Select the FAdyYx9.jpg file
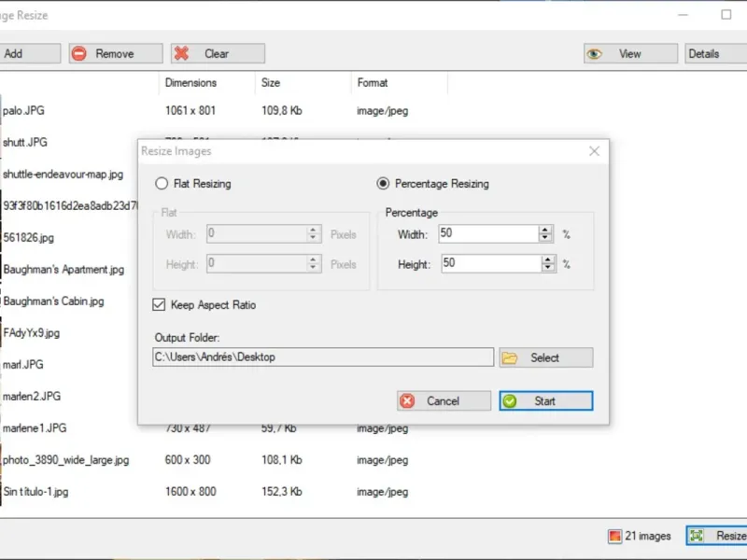The width and height of the screenshot is (747, 560). point(32,333)
